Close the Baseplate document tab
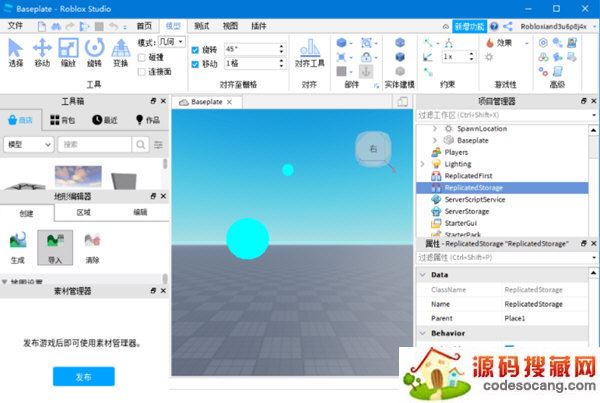Screen dimensions: 600x403 coord(229,102)
